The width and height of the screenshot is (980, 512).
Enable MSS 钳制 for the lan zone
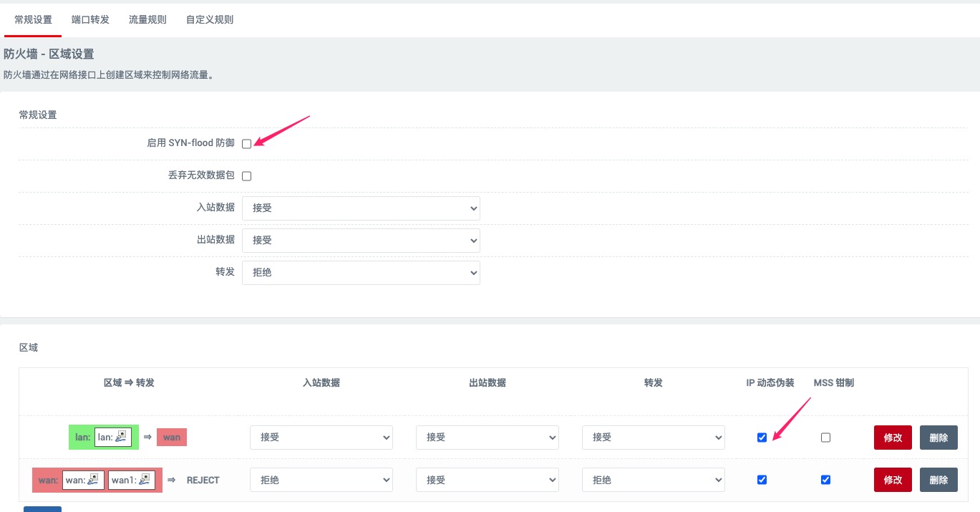point(825,437)
